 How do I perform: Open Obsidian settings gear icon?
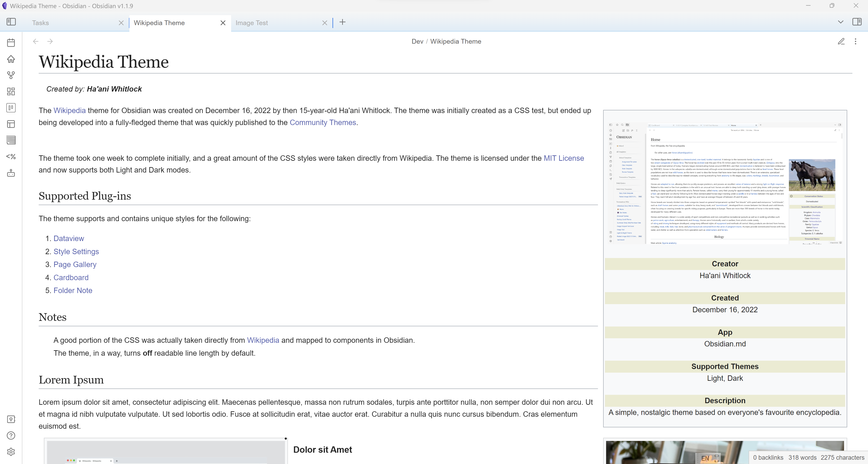[11, 452]
